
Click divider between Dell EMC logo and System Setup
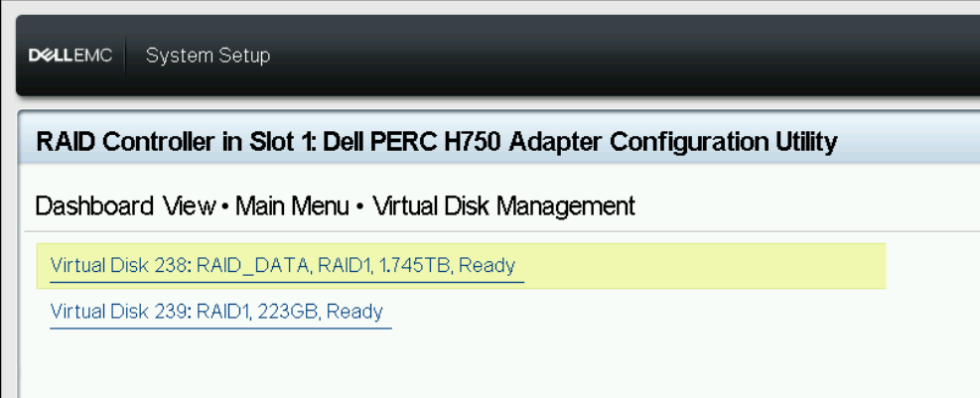126,56
